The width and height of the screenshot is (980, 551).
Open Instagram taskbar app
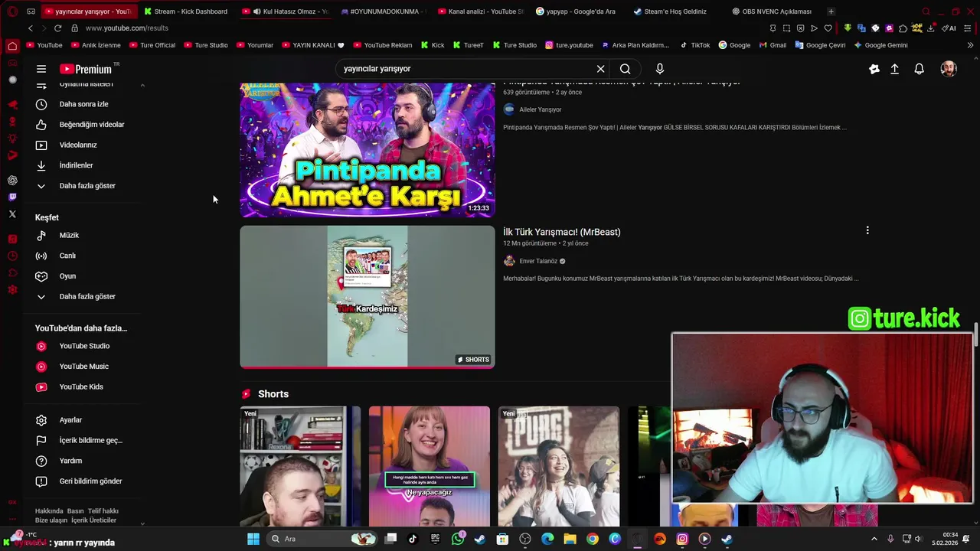tap(682, 539)
